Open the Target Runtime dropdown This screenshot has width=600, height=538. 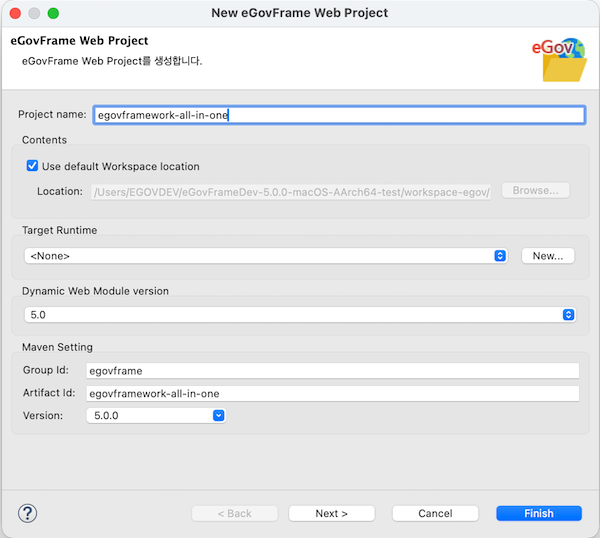(266, 256)
